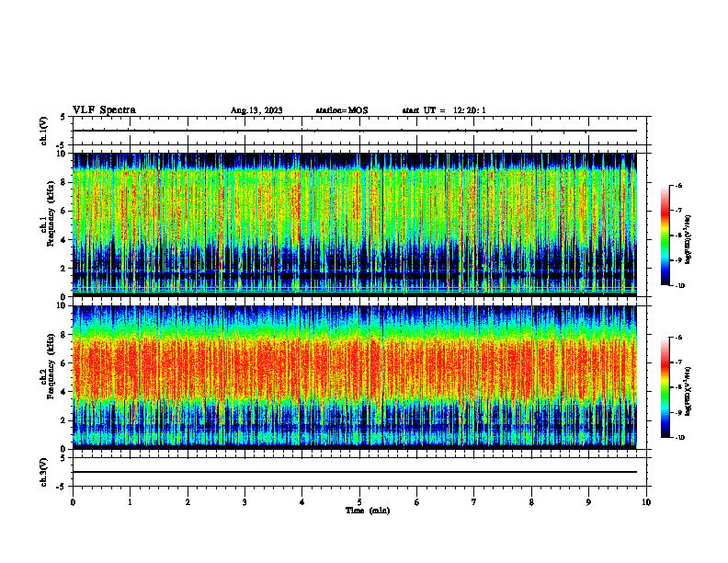Click the '5' tick on ch.1(V) axis
This screenshot has width=728, height=563.
(x=63, y=117)
